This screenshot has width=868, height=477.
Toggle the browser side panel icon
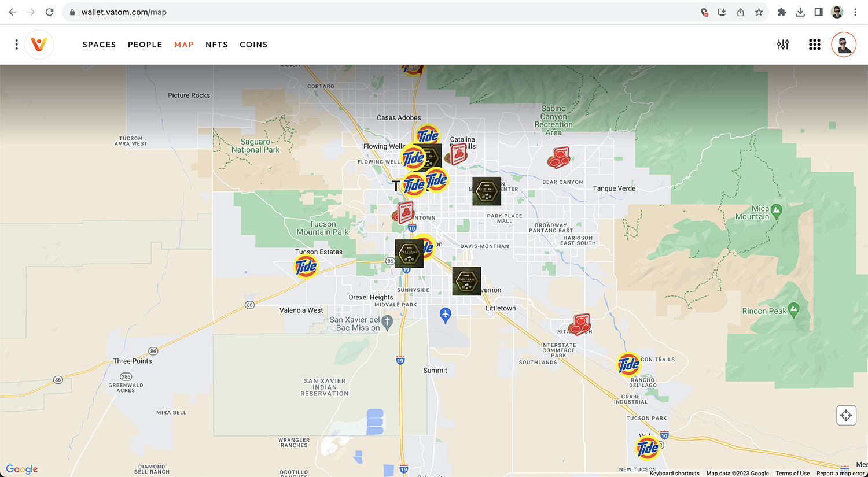click(x=818, y=12)
